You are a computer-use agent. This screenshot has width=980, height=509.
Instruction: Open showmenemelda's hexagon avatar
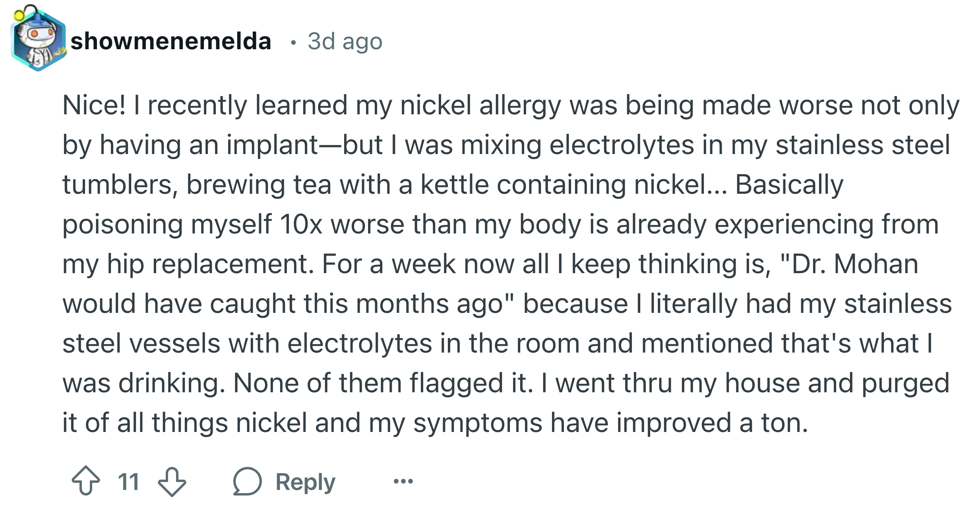37,39
